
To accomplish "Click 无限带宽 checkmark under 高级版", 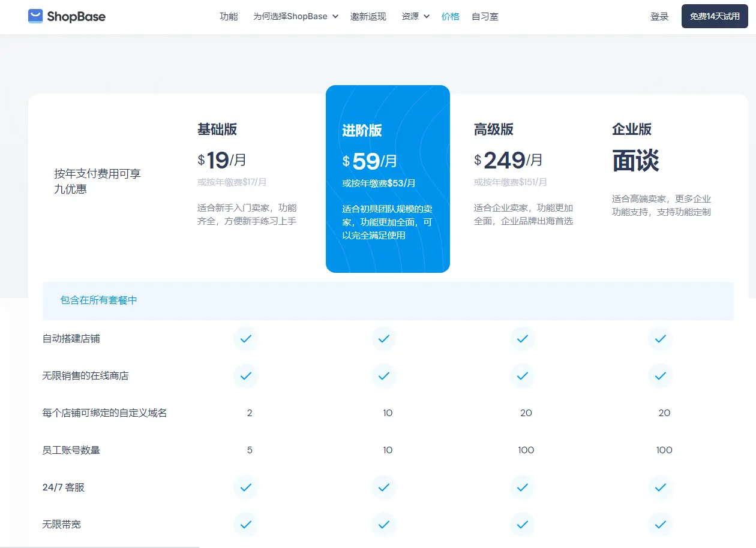I will click(x=522, y=525).
